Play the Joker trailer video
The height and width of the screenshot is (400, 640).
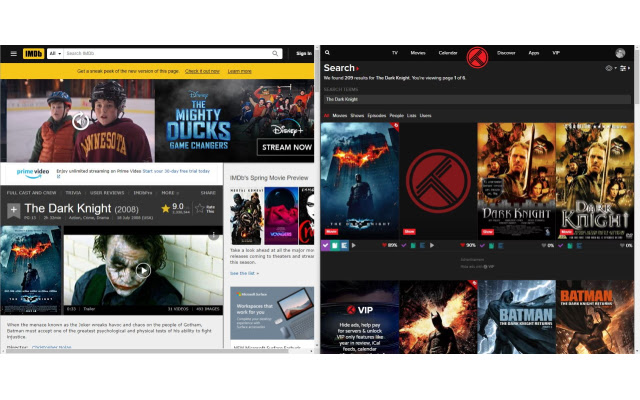coord(143,270)
